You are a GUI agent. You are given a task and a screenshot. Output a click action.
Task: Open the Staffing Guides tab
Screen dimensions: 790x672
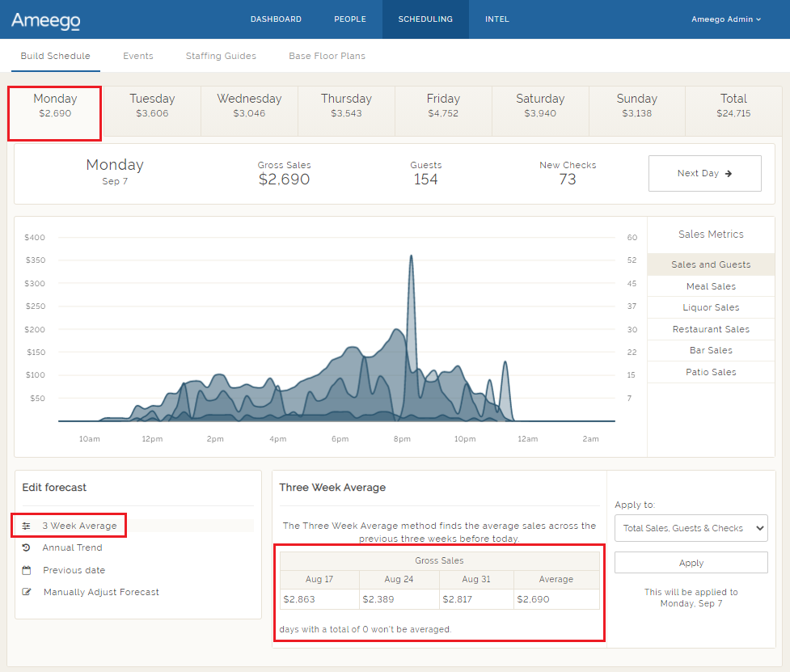(221, 56)
